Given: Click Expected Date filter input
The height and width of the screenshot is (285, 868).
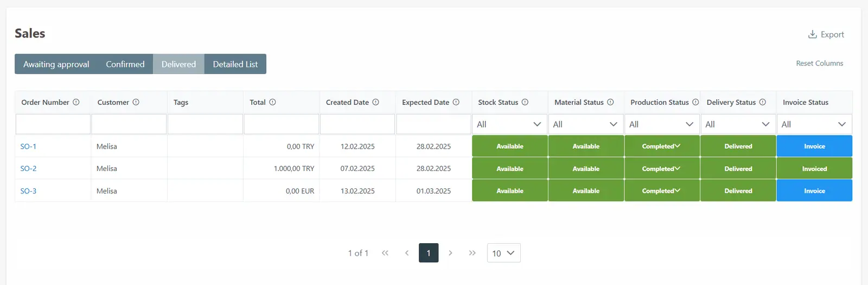Looking at the screenshot, I should coord(433,124).
